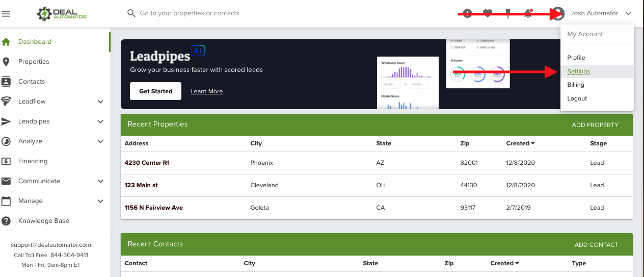Open the hamburger navigation menu

click(x=7, y=14)
